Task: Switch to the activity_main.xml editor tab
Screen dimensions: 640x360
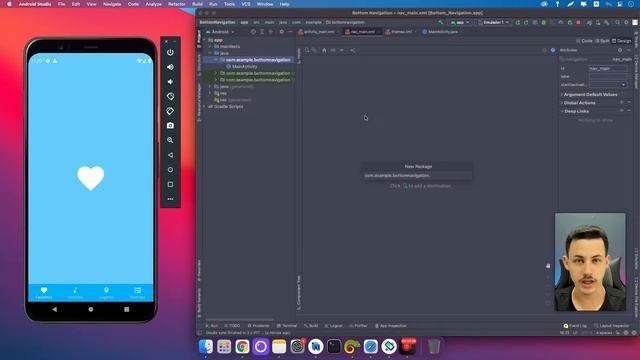Action: tap(318, 32)
